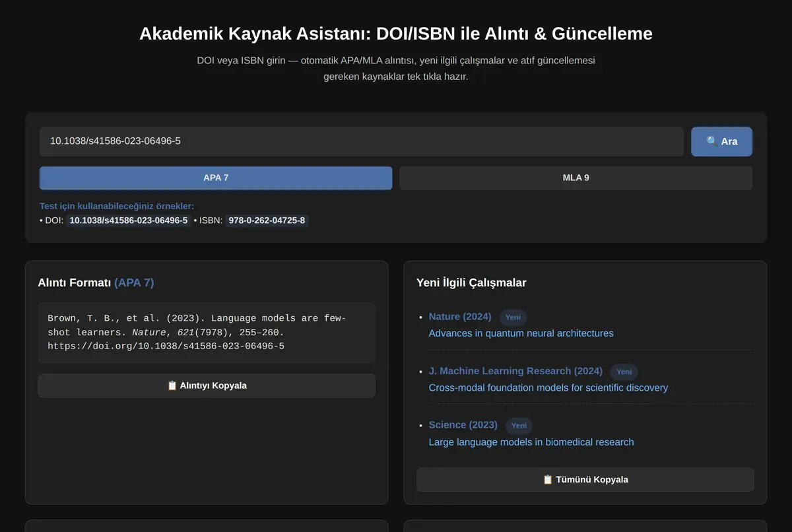Select the APA 7 format tab

click(216, 178)
